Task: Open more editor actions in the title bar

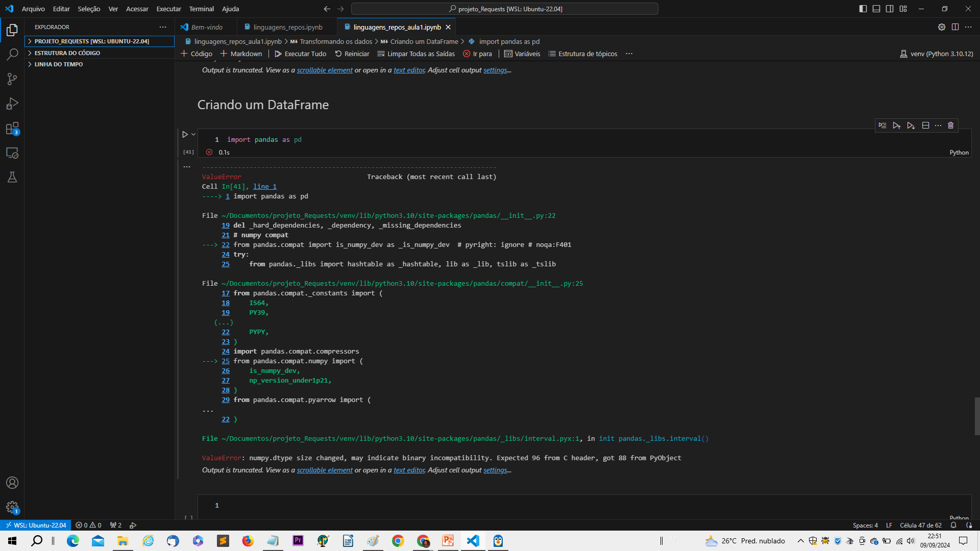Action: [968, 27]
